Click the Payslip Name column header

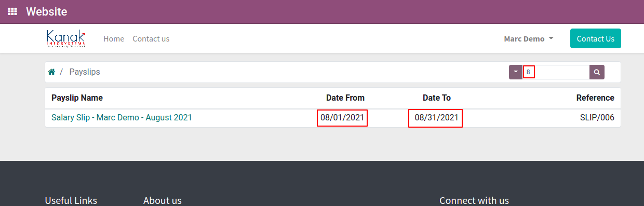[77, 98]
